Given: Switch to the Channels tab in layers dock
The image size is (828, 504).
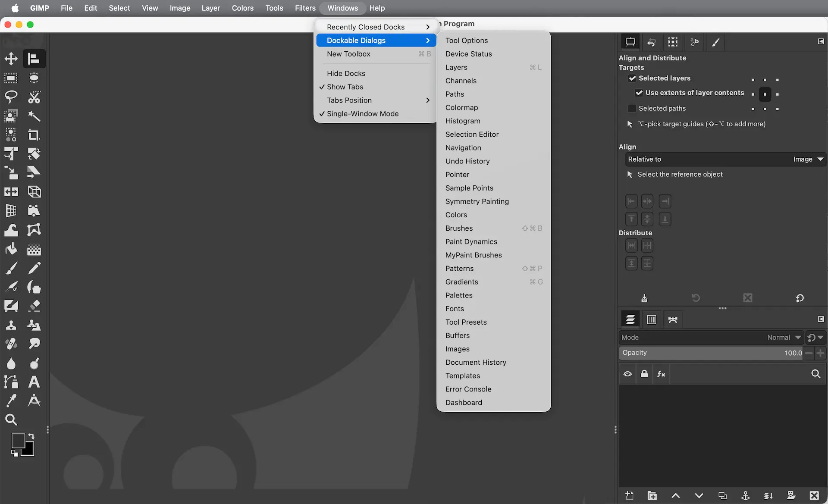Looking at the screenshot, I should [x=652, y=319].
